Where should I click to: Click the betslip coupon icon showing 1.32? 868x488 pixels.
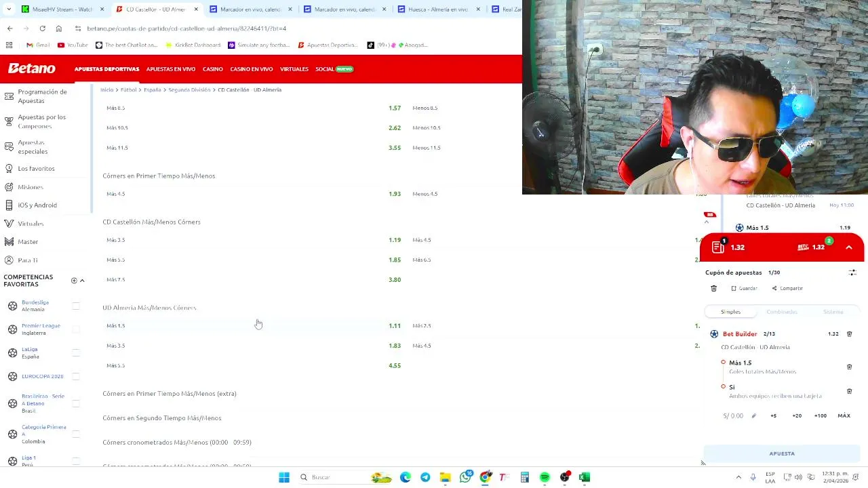point(718,247)
